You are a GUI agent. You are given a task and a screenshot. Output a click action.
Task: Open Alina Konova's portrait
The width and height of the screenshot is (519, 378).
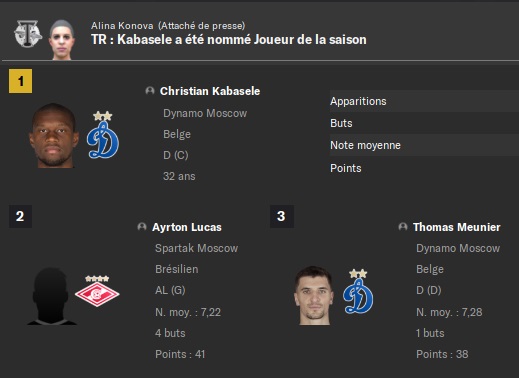pos(62,40)
